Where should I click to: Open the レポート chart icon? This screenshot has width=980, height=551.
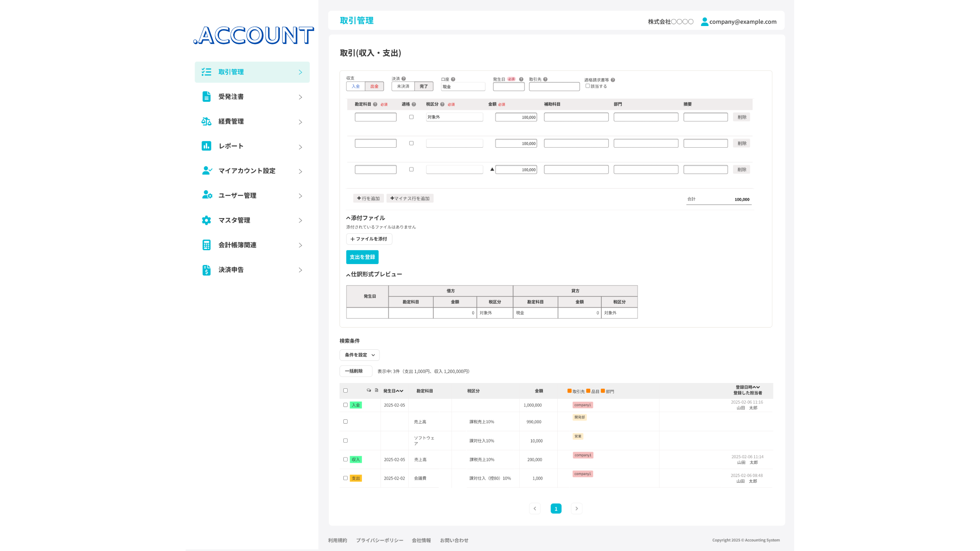pos(206,146)
